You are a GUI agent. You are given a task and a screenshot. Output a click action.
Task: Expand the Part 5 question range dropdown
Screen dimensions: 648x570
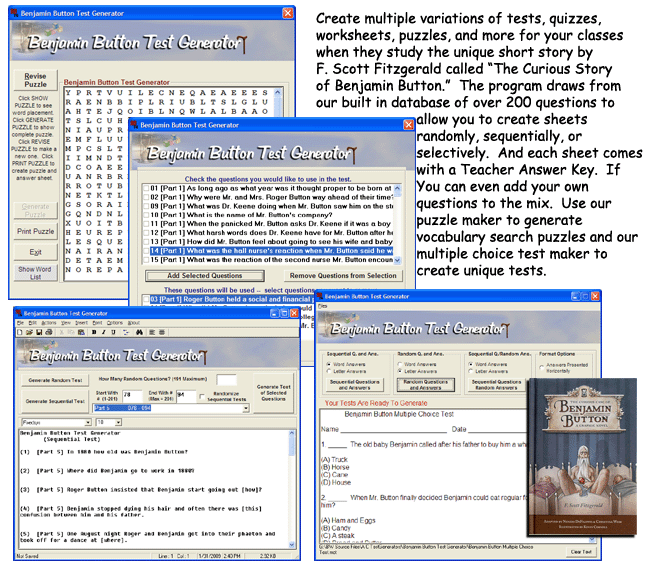point(246,408)
